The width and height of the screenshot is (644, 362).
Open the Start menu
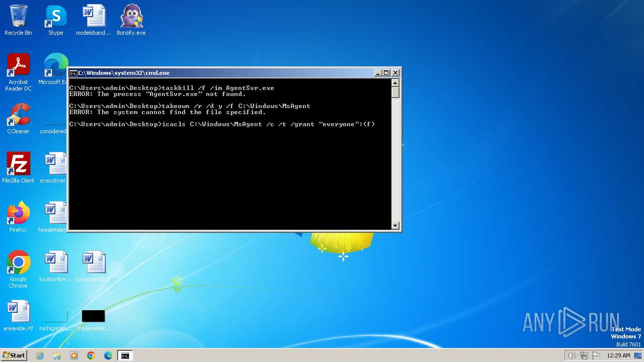point(14,355)
